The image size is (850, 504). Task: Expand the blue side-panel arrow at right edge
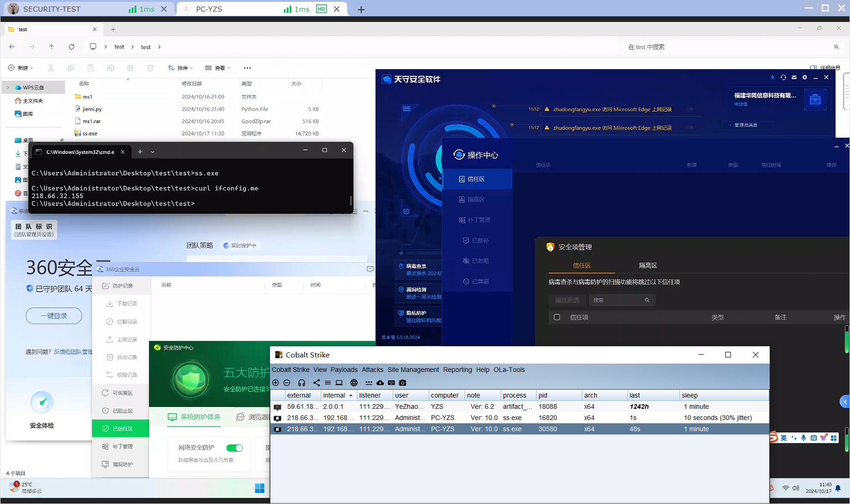pyautogui.click(x=845, y=402)
